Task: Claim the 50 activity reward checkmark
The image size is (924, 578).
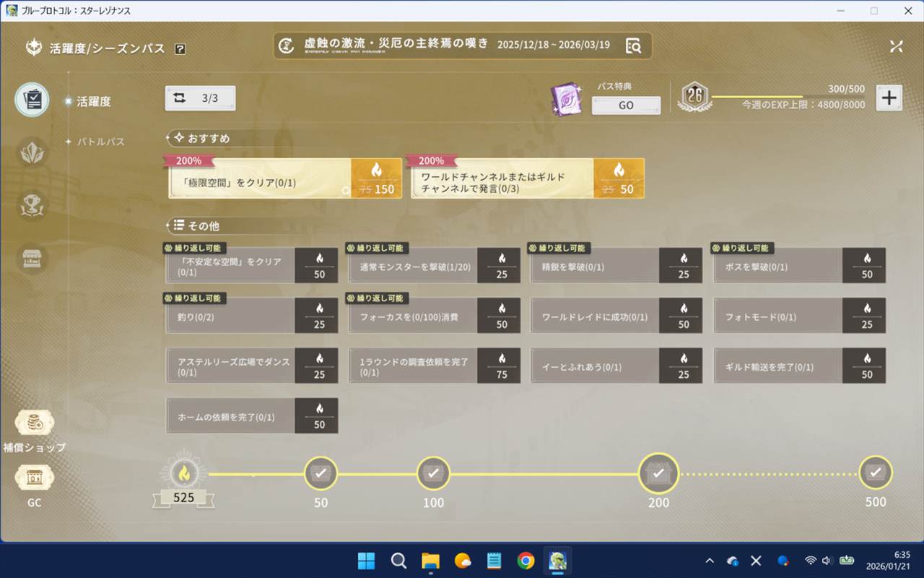Action: (x=321, y=474)
